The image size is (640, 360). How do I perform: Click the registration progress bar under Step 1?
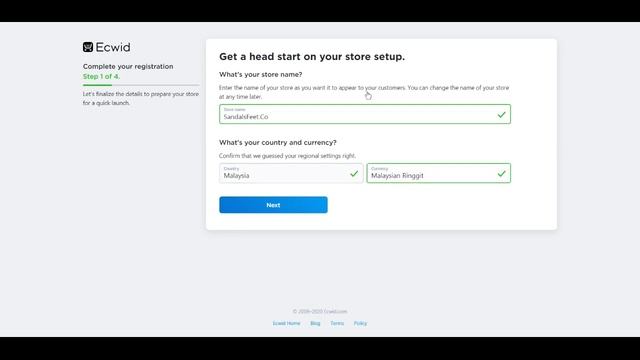coord(141,85)
